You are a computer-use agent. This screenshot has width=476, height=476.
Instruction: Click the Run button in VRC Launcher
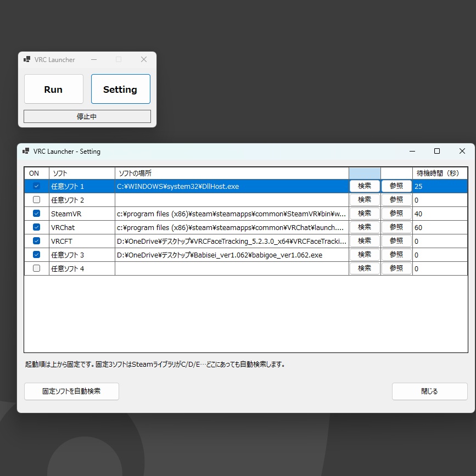[54, 89]
